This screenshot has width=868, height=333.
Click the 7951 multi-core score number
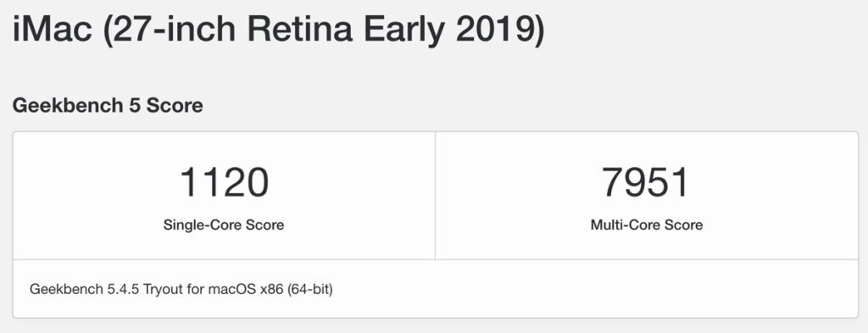(646, 182)
